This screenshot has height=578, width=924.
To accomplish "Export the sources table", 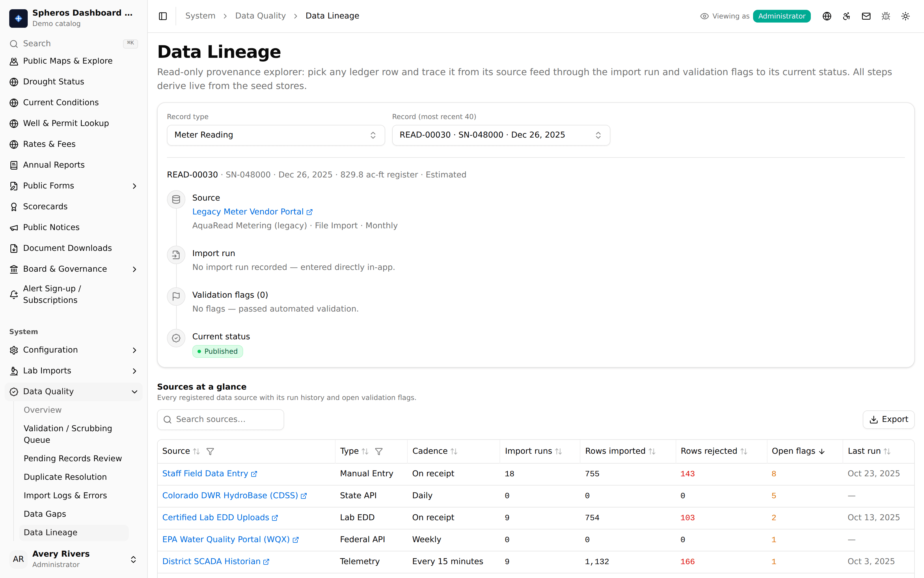I will pos(888,420).
